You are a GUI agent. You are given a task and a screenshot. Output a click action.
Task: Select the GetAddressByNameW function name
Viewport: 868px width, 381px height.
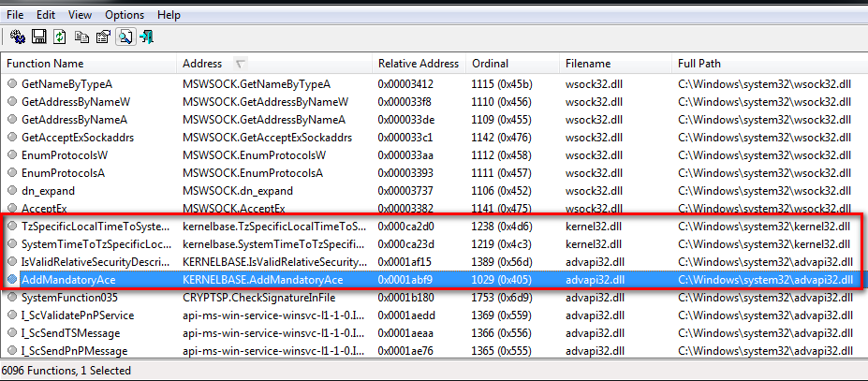[76, 102]
